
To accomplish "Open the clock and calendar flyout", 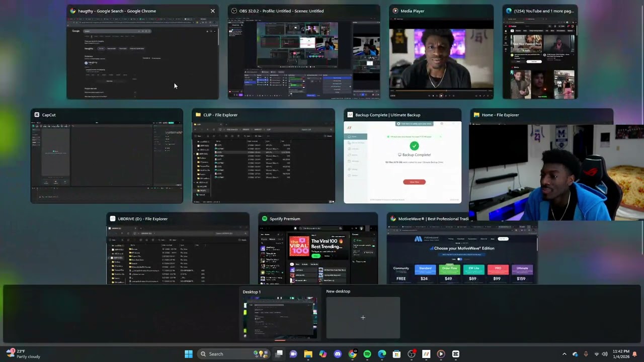I will 621,354.
